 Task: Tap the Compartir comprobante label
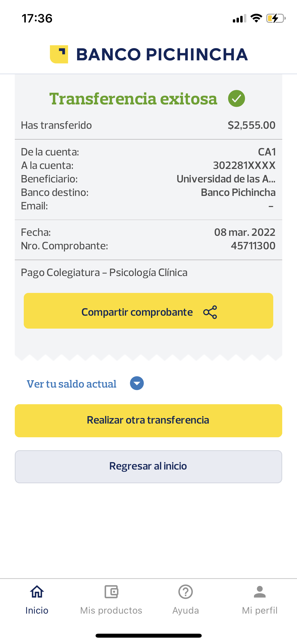(137, 312)
